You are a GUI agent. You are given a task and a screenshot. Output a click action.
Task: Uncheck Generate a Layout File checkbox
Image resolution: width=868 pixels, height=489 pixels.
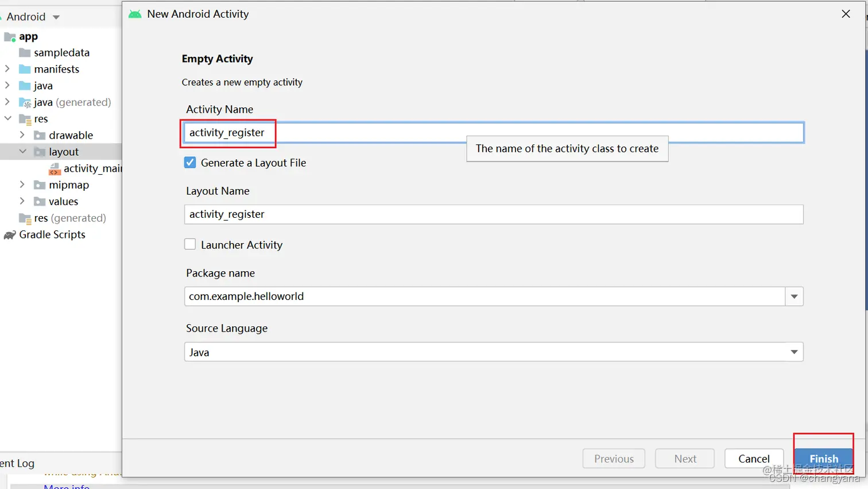pos(190,163)
